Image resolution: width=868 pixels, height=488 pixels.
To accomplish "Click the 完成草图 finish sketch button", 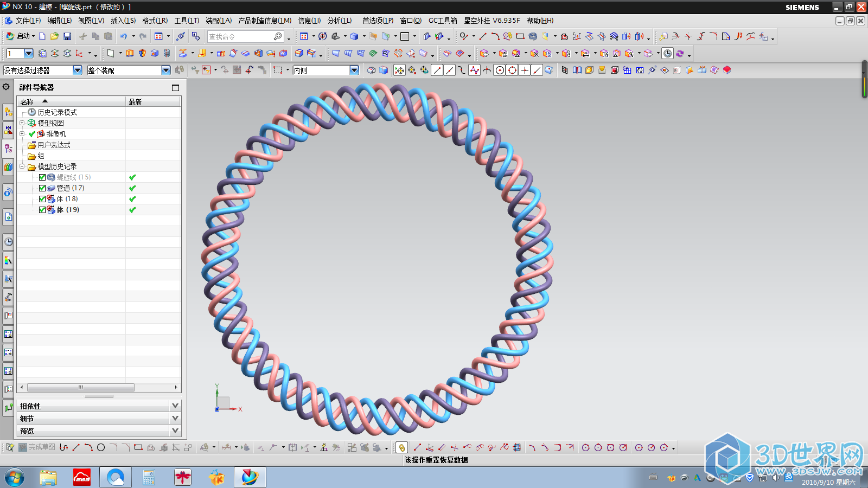I will click(37, 447).
